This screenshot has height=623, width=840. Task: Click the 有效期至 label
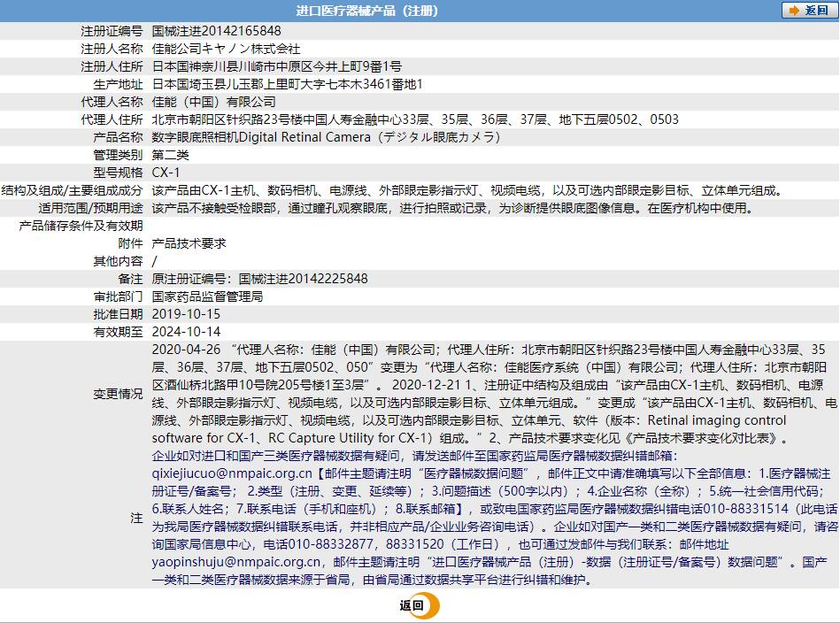(x=119, y=332)
